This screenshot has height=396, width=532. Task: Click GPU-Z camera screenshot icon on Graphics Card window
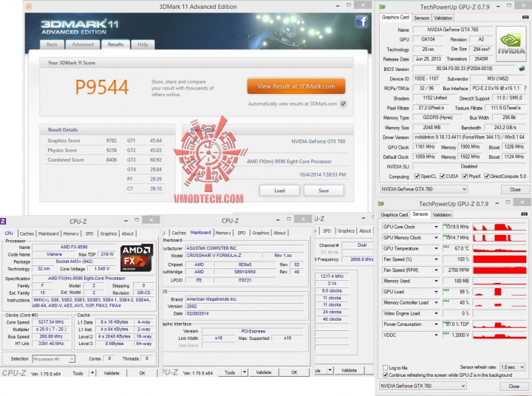525,17
